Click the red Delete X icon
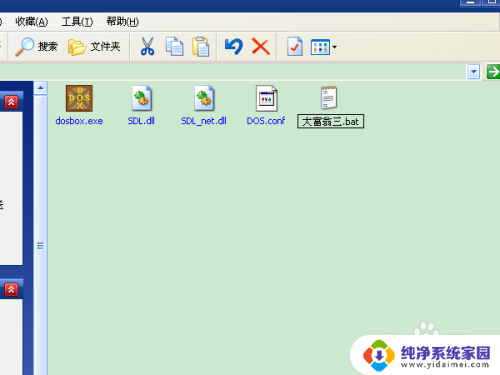 pyautogui.click(x=261, y=46)
